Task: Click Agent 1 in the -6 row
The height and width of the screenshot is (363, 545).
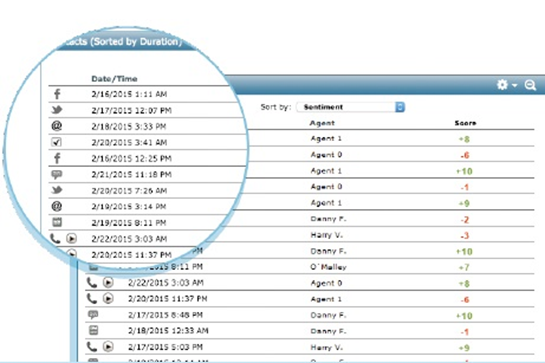Action: pos(326,299)
